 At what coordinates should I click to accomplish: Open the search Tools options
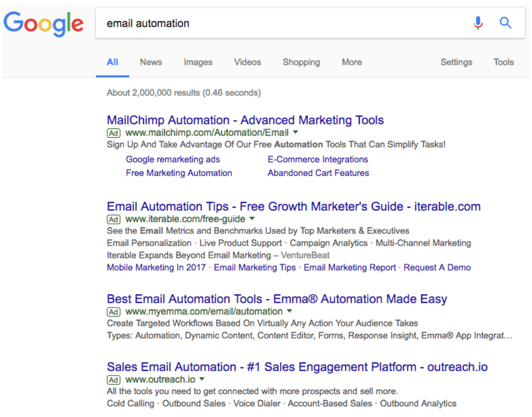click(504, 62)
